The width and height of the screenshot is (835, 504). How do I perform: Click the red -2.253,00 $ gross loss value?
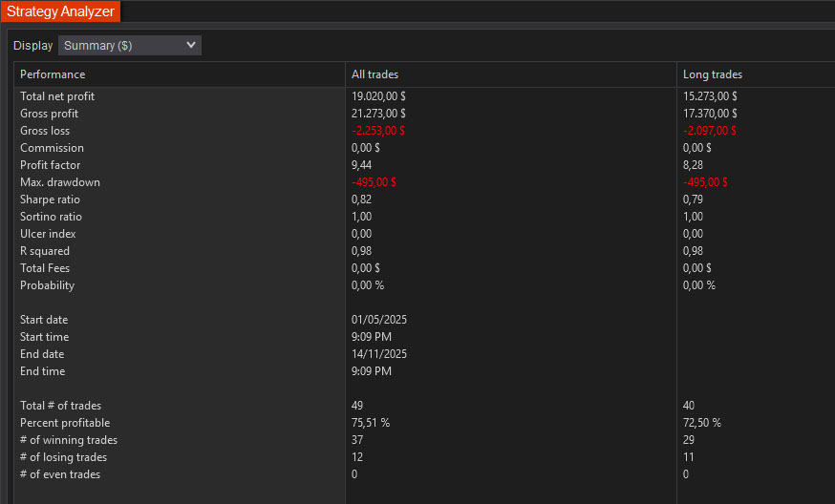(378, 131)
